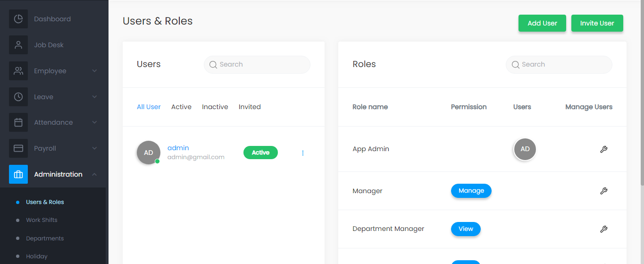Expand the Leave submenu arrow
The width and height of the screenshot is (644, 264).
pyautogui.click(x=94, y=97)
